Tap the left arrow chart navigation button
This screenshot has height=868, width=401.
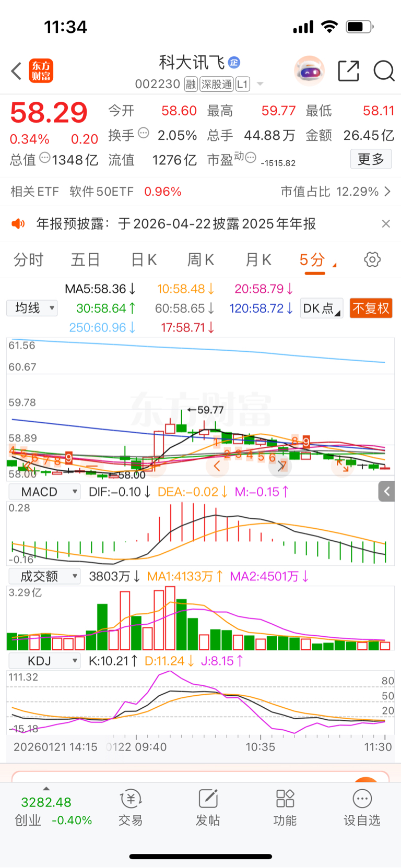coord(217,466)
